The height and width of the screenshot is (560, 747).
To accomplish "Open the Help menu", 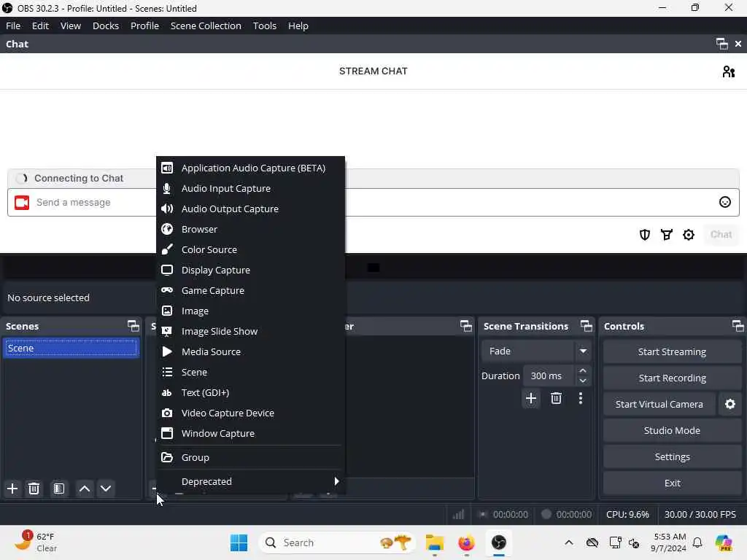I will (x=298, y=26).
